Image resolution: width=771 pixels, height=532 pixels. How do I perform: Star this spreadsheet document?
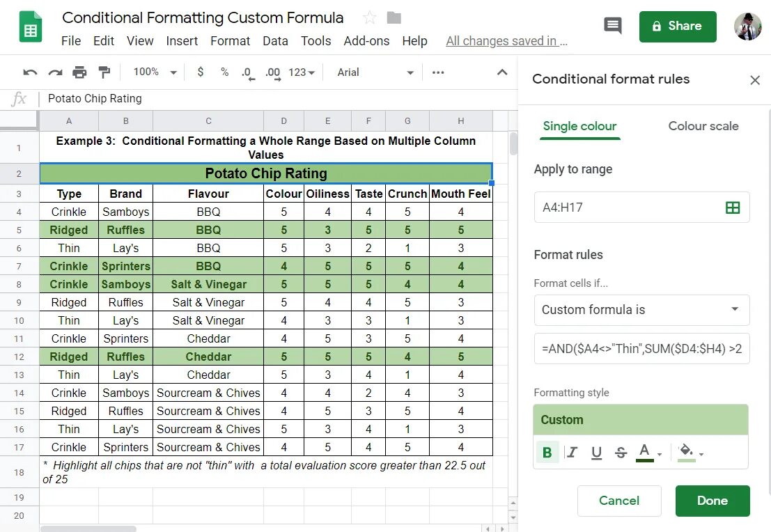pyautogui.click(x=370, y=18)
